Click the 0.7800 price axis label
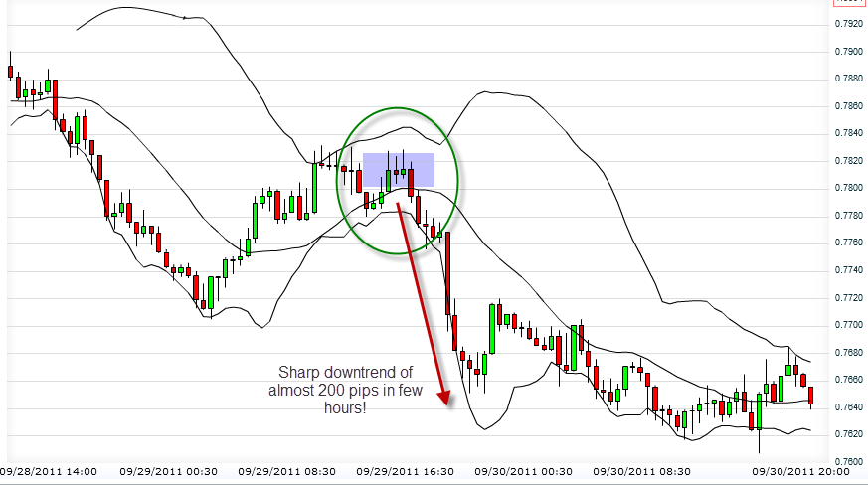 point(848,188)
